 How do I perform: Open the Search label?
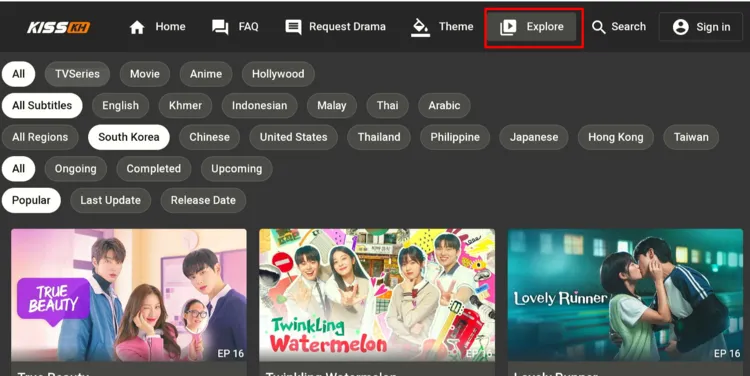point(629,27)
